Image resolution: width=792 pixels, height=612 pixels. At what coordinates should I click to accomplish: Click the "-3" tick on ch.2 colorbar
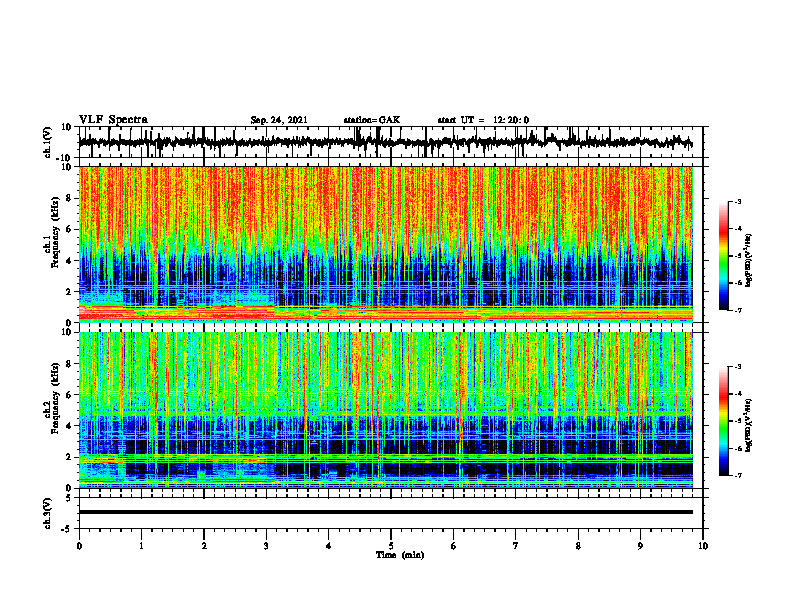[x=738, y=367]
